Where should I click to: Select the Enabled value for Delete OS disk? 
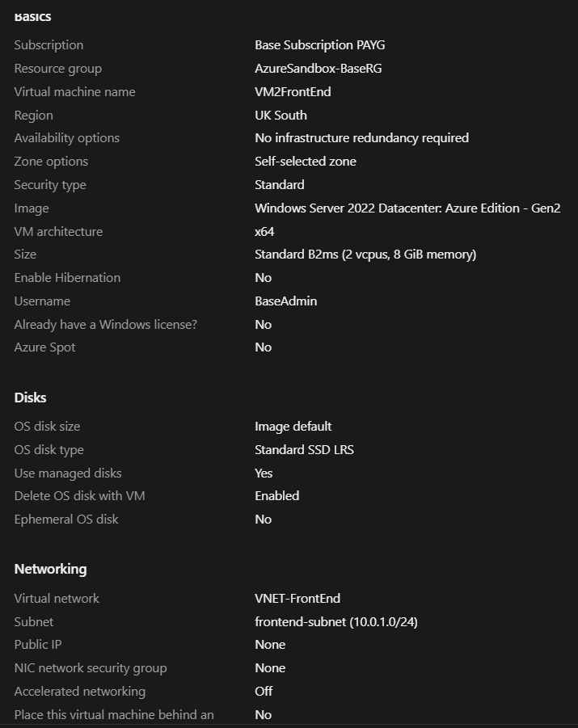(276, 496)
